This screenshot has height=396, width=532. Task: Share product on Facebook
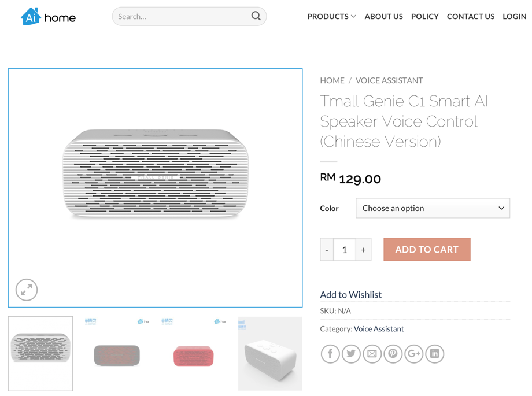click(330, 354)
